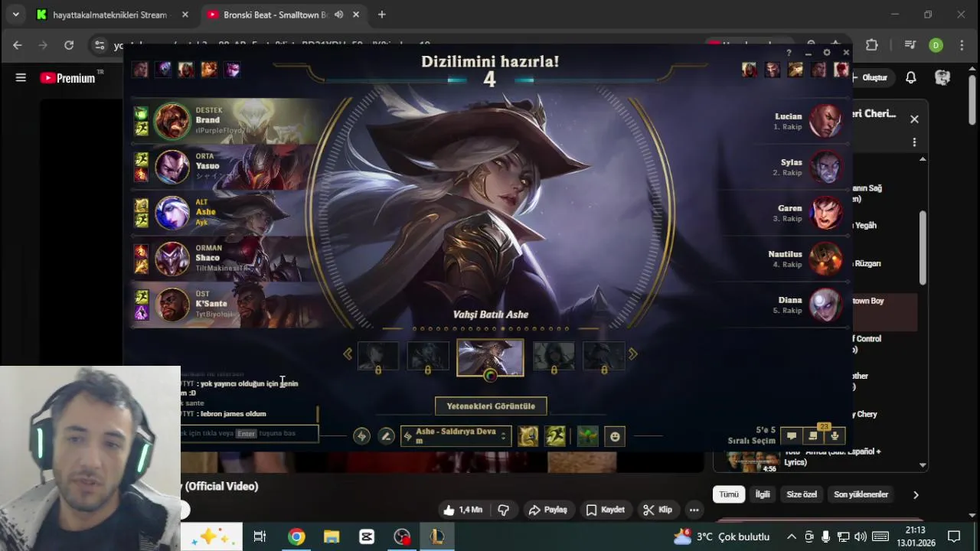Select Brand's portrait in team list
This screenshot has height=551, width=980.
pyautogui.click(x=172, y=121)
